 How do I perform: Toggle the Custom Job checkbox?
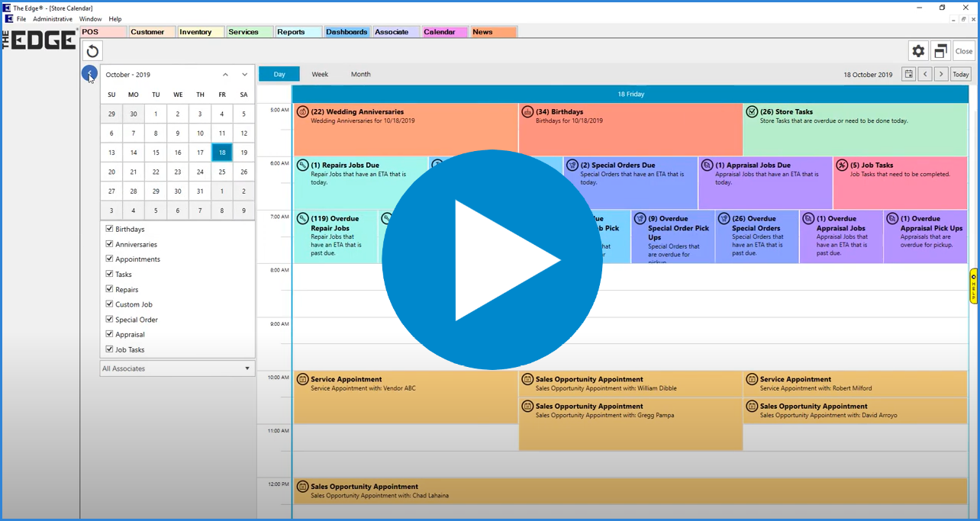109,304
